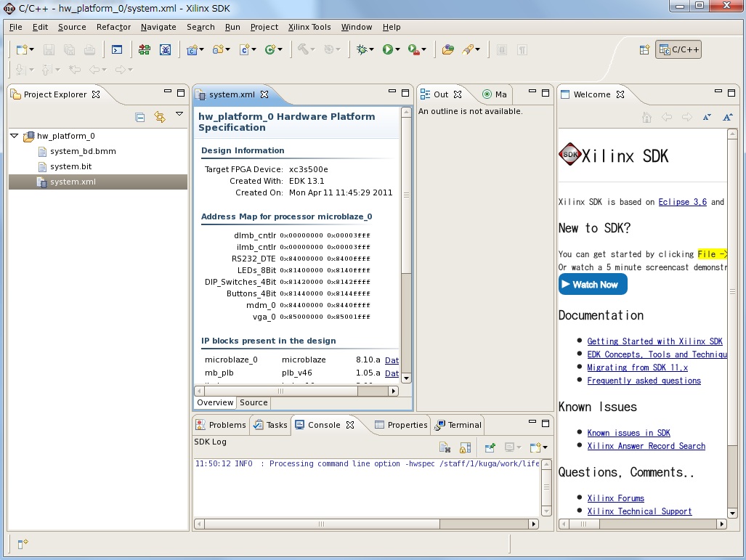Open Frequently asked questions link
746x560 pixels.
(644, 381)
